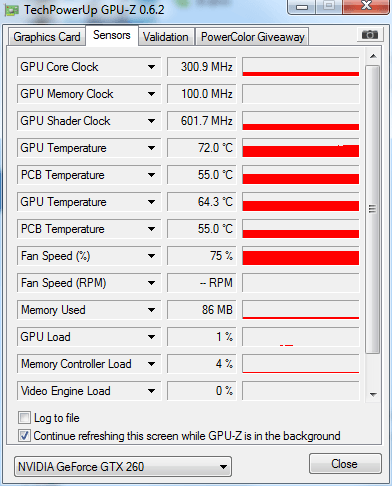Click the GPU-Z title bar app icon
392x486 pixels.
(x=12, y=11)
